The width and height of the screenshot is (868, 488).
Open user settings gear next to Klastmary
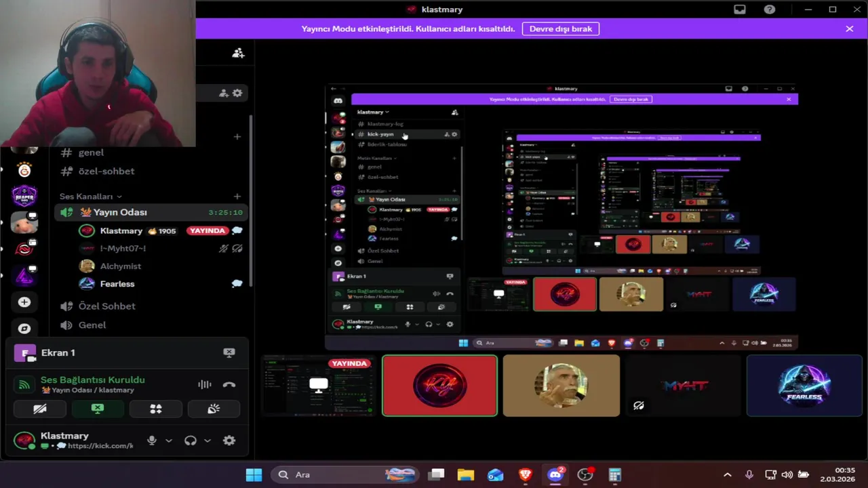pos(229,441)
